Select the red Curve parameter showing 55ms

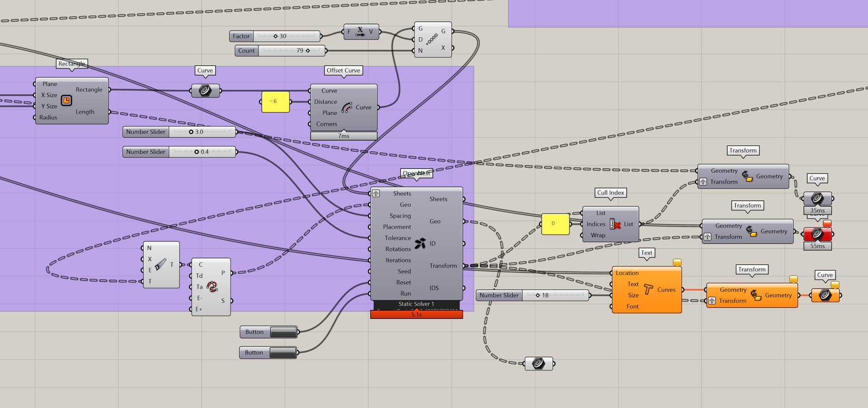click(817, 234)
